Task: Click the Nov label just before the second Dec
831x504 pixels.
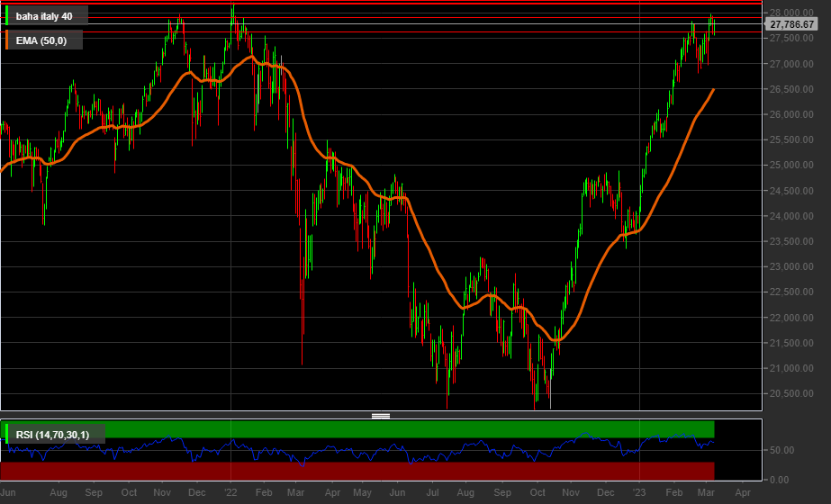Action: [571, 492]
